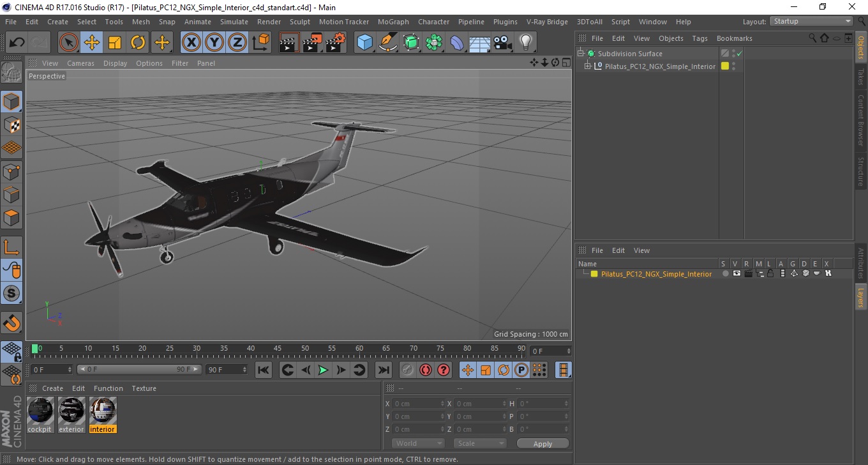
Task: Click the Record Active Objects button
Action: tap(407, 370)
